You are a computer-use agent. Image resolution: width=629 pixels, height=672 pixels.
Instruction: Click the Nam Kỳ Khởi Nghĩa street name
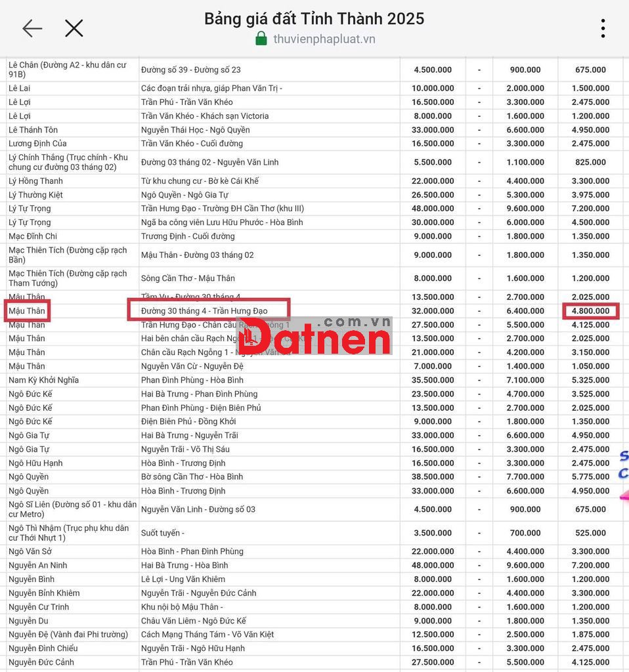[44, 380]
